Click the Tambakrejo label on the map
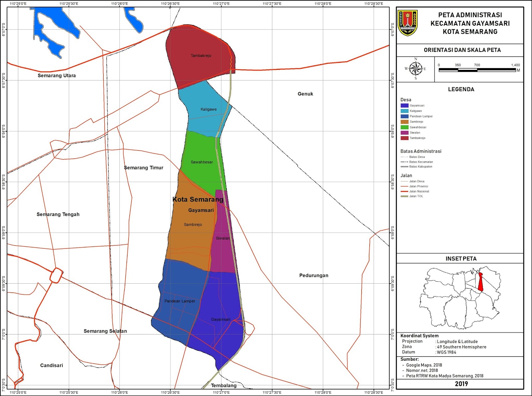Image resolution: width=532 pixels, height=396 pixels. coord(201,56)
